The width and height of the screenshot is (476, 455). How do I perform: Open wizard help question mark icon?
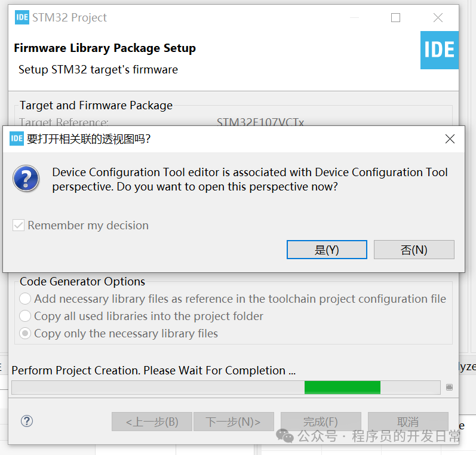(x=27, y=421)
